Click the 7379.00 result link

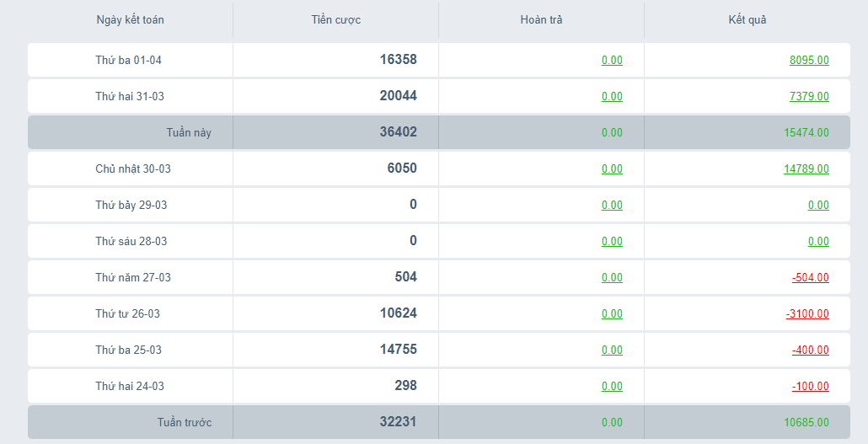[x=808, y=97]
